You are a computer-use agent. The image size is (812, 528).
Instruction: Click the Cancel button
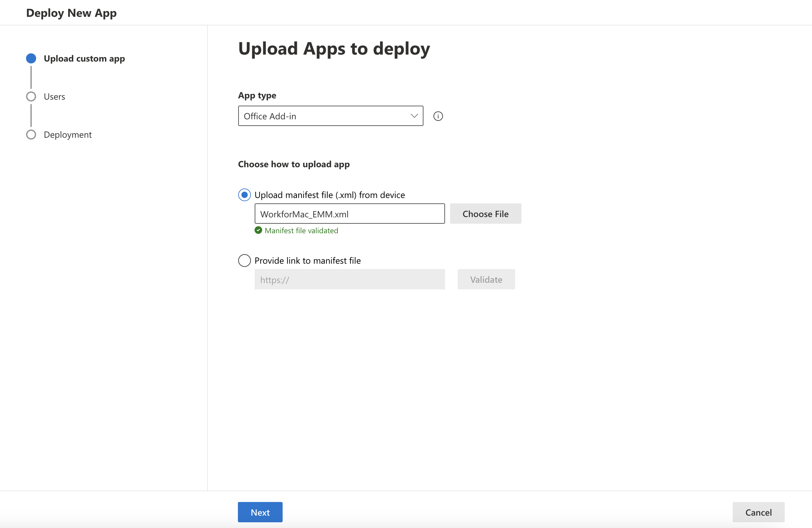coord(758,512)
